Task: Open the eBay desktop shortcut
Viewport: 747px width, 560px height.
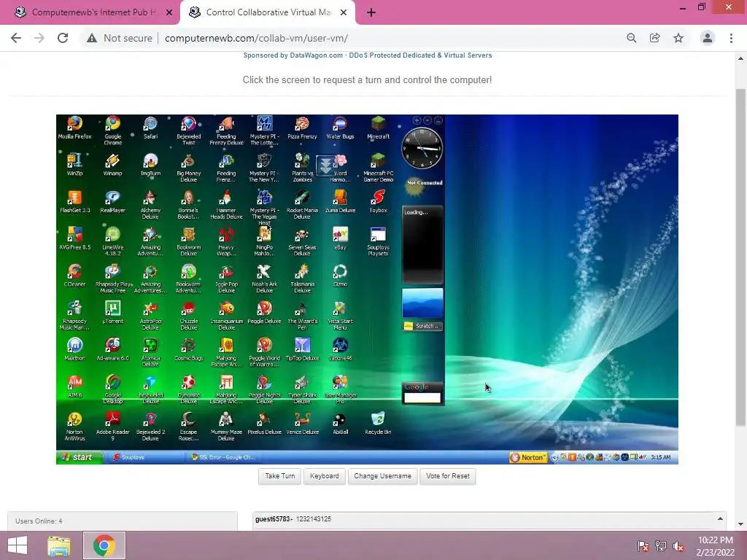Action: (340, 238)
